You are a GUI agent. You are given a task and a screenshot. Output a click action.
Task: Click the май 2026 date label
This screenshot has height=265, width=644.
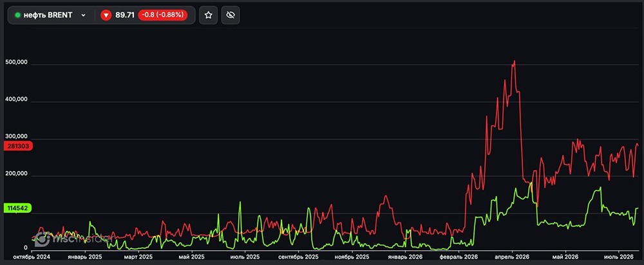(x=565, y=257)
